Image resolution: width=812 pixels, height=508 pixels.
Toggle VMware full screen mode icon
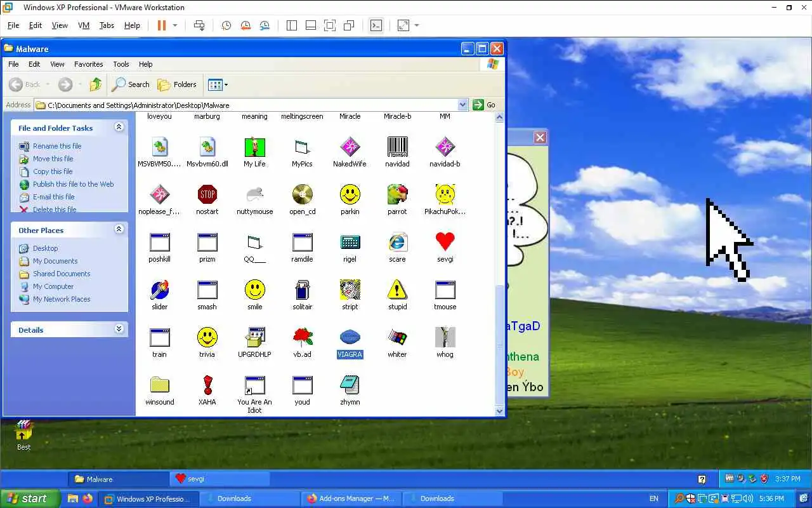point(330,25)
